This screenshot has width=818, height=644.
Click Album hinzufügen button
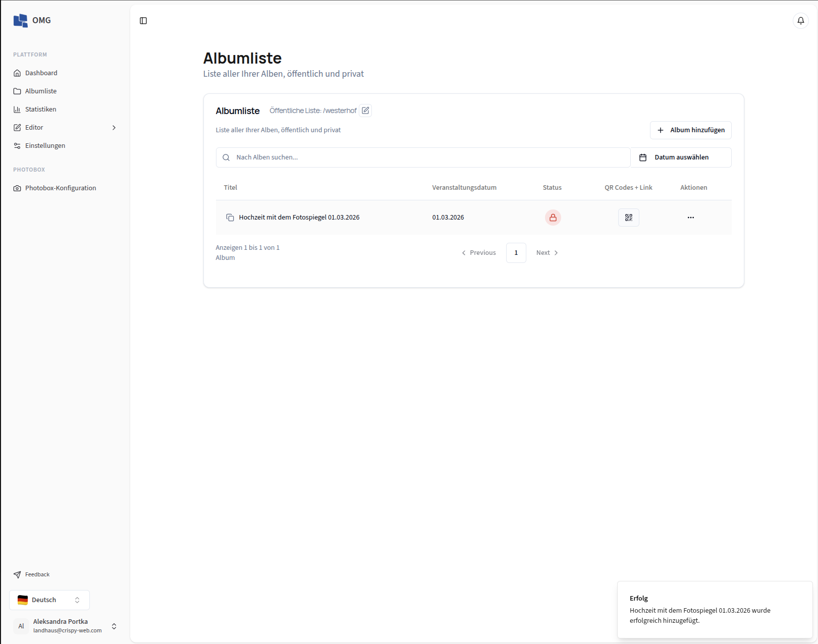[691, 130]
